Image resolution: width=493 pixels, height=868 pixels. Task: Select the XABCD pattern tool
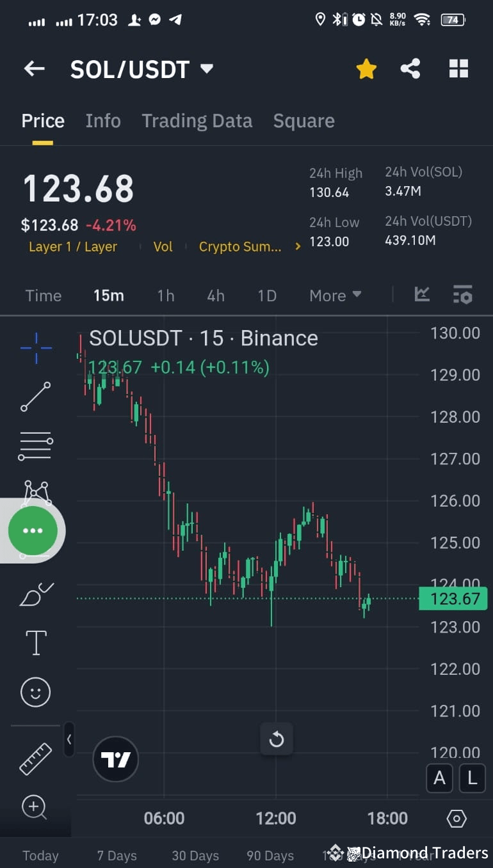tap(35, 493)
